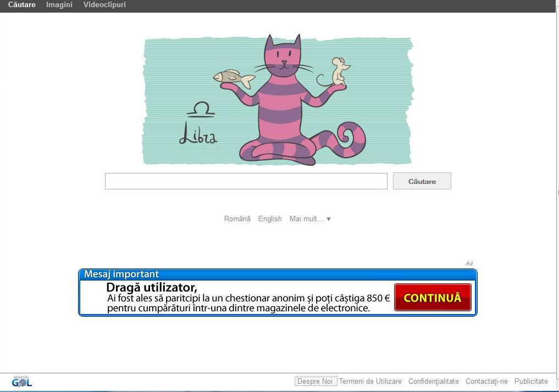The image size is (559, 392).
Task: Open the Contactați-ne page
Action: [486, 381]
